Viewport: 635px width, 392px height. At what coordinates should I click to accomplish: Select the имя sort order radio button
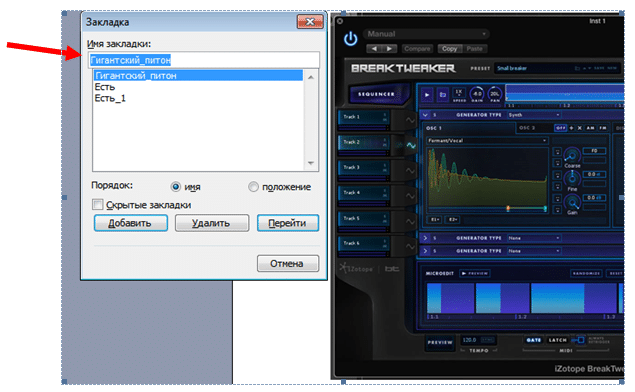[175, 187]
